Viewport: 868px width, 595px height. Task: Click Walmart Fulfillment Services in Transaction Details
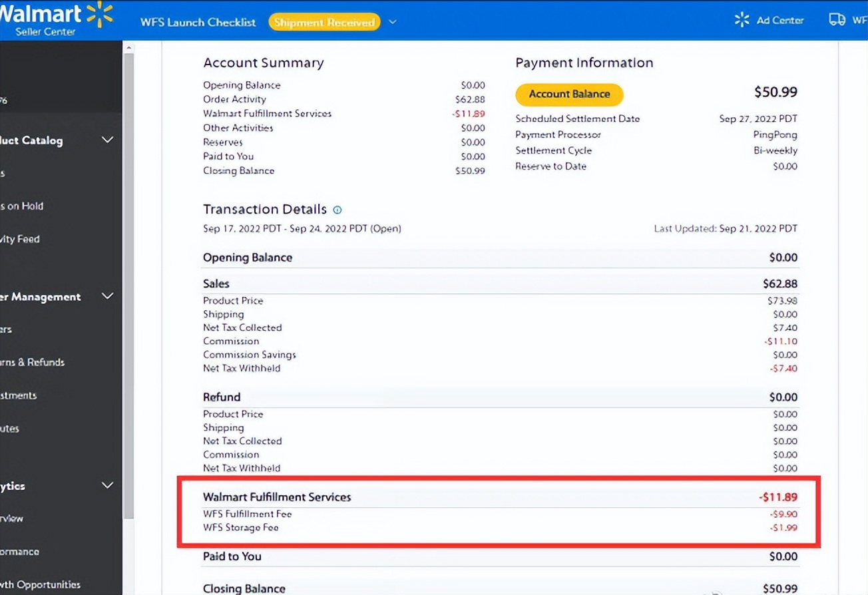tap(277, 496)
